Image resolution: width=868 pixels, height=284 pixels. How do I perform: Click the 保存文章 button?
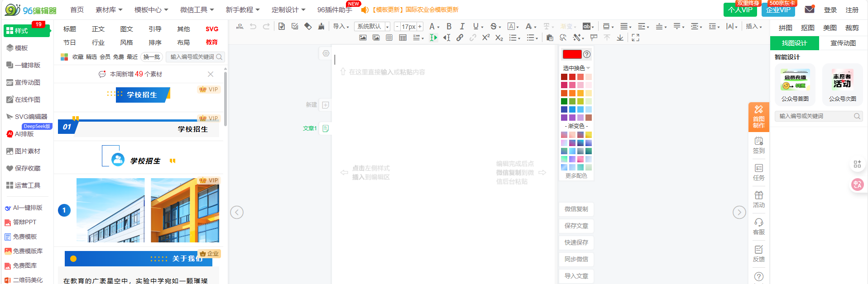click(576, 226)
